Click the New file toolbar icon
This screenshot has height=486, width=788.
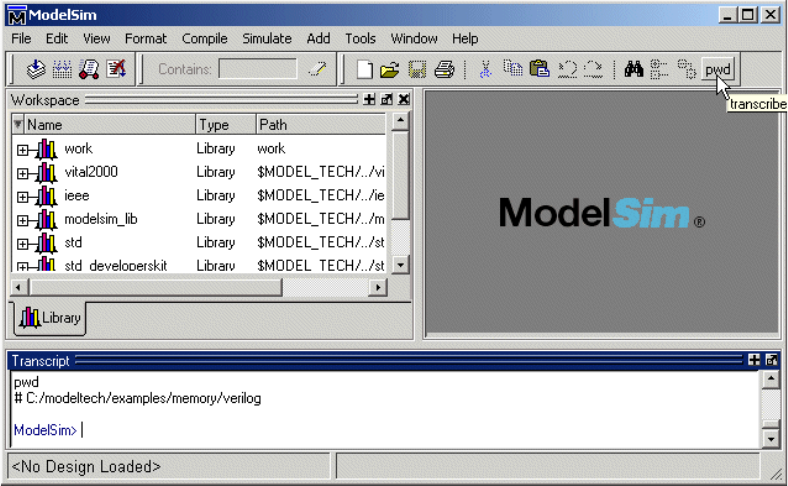[x=364, y=69]
